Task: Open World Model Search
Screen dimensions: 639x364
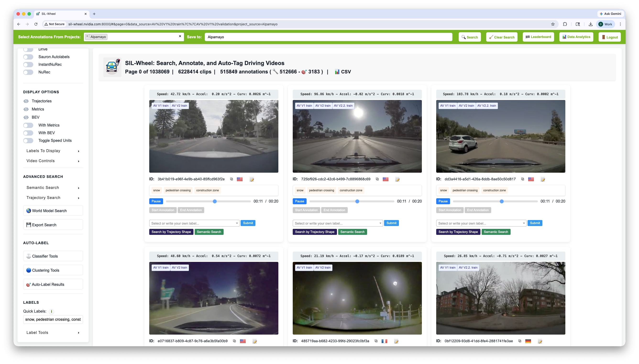Action: [53, 210]
